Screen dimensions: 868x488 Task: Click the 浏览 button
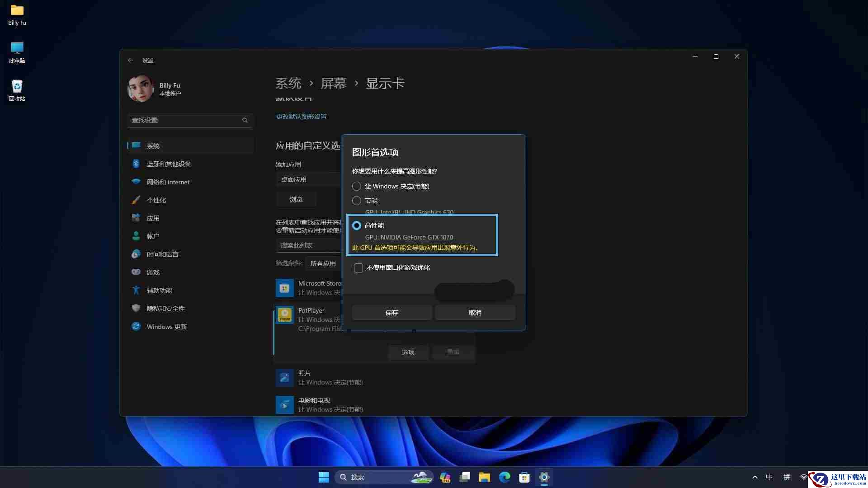296,199
